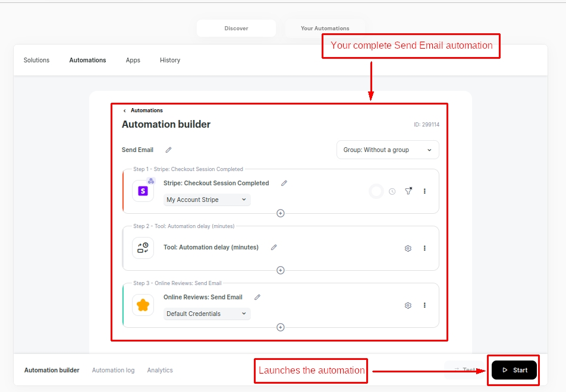Click the clock schedule icon on Step 1

392,191
